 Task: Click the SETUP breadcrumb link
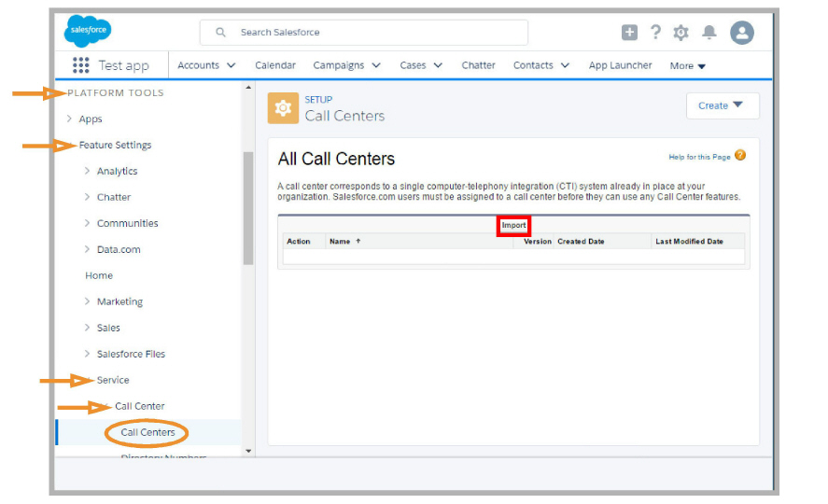(318, 99)
